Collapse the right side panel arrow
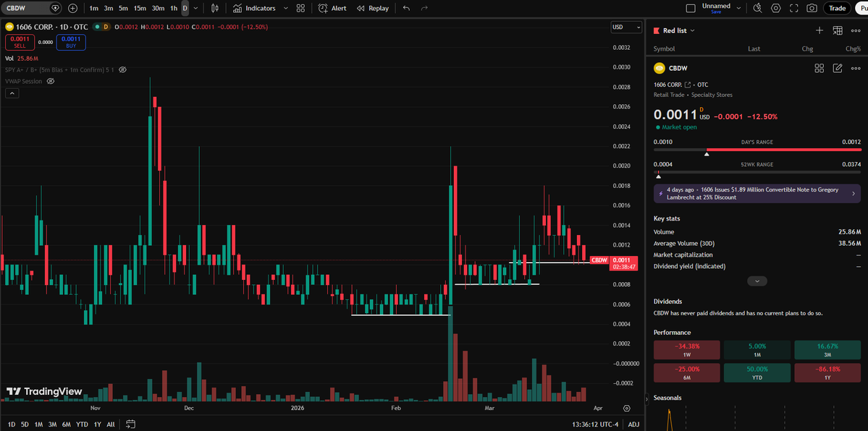Image resolution: width=868 pixels, height=431 pixels. (646, 398)
